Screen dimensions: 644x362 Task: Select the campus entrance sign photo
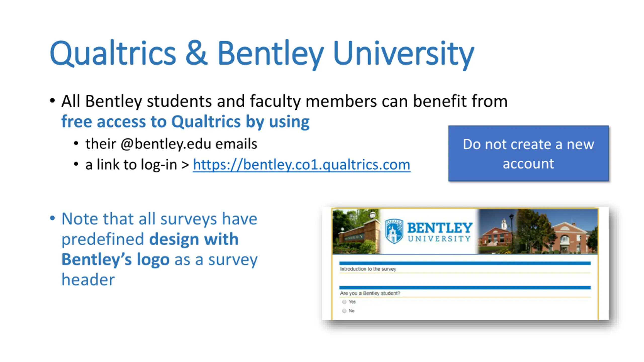point(356,231)
